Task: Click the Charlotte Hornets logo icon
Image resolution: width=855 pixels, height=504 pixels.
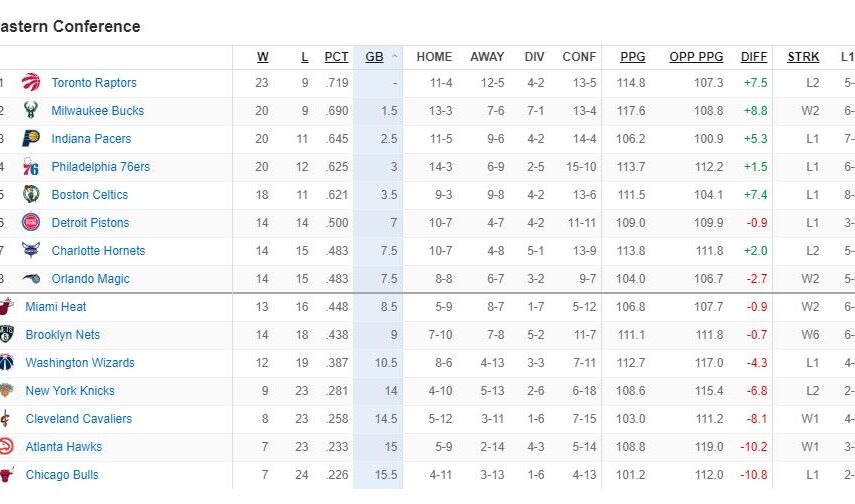Action: 30,251
